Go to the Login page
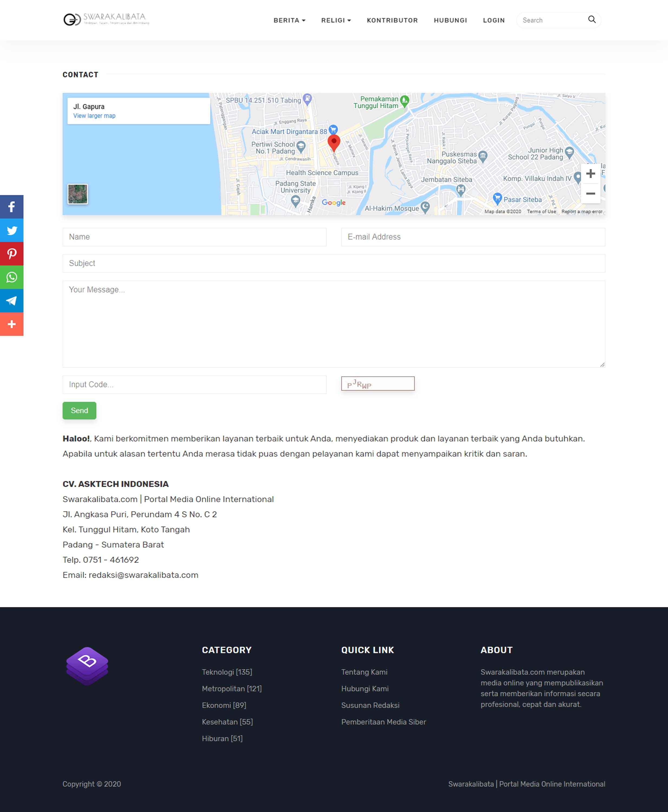The image size is (668, 812). pos(493,20)
